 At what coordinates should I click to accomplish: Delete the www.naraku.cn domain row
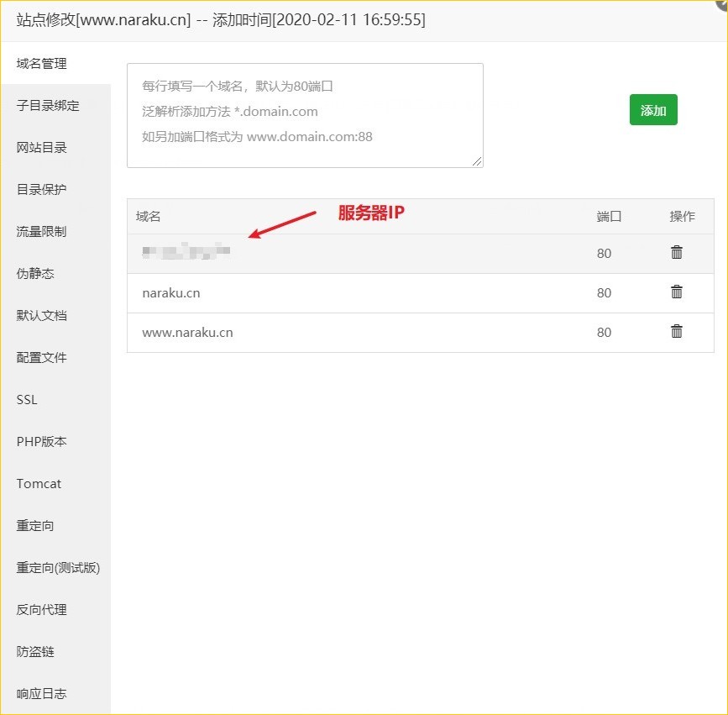click(x=677, y=332)
